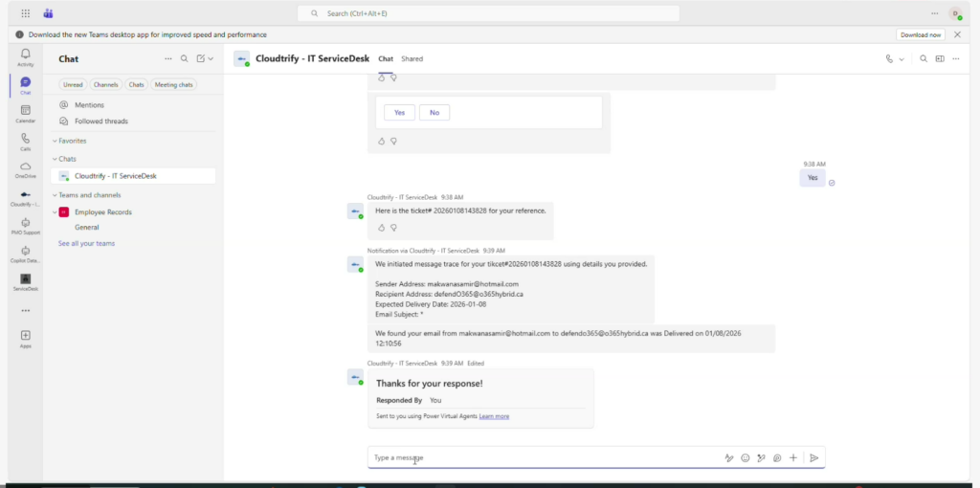
Task: Search within this chat using magnifier icon
Action: (924, 58)
